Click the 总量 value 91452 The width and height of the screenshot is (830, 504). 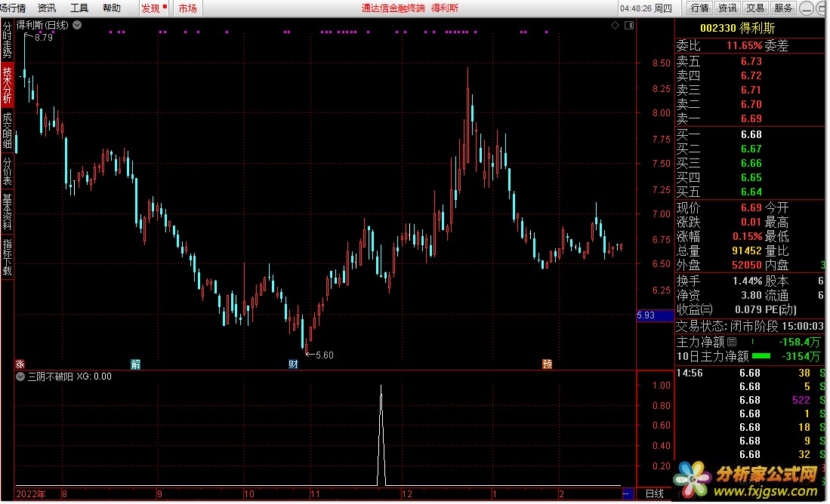(746, 250)
